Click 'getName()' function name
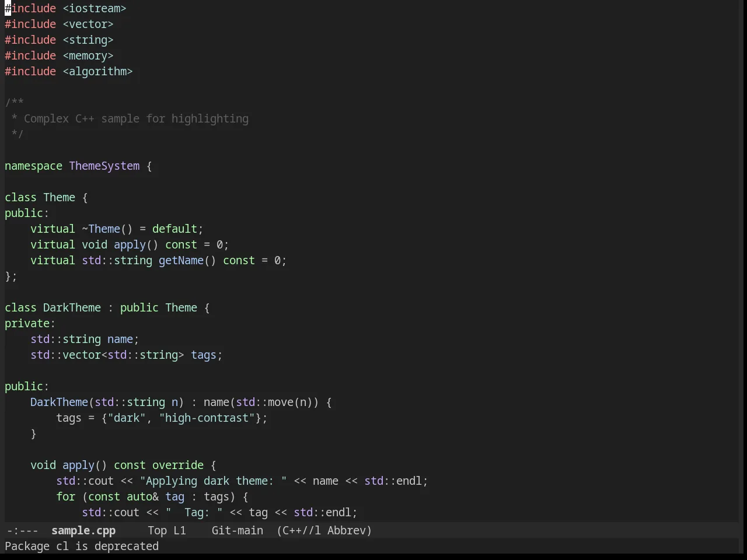Image resolution: width=747 pixels, height=560 pixels. pyautogui.click(x=187, y=260)
